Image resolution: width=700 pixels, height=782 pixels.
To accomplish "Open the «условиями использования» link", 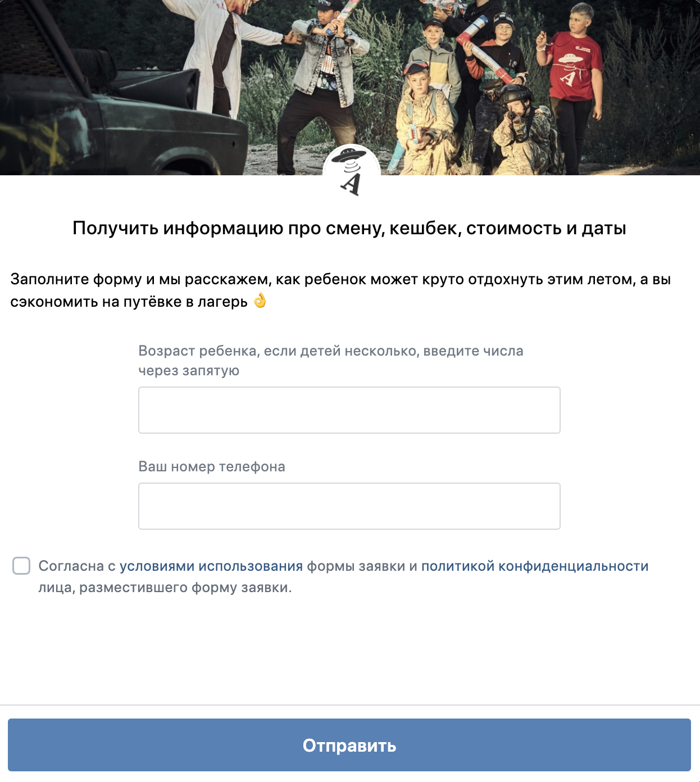I will pyautogui.click(x=211, y=566).
